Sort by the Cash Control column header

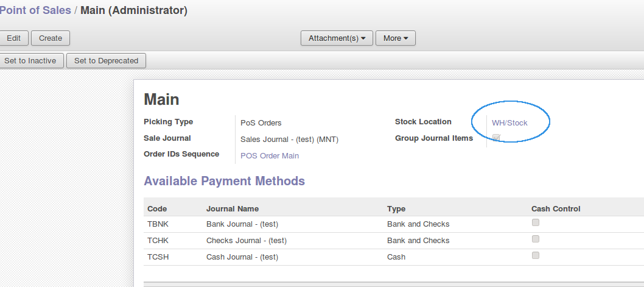tap(556, 209)
